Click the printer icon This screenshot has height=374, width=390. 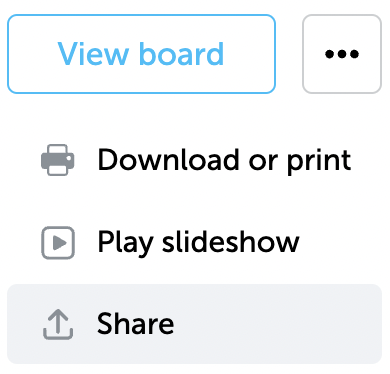point(58,160)
